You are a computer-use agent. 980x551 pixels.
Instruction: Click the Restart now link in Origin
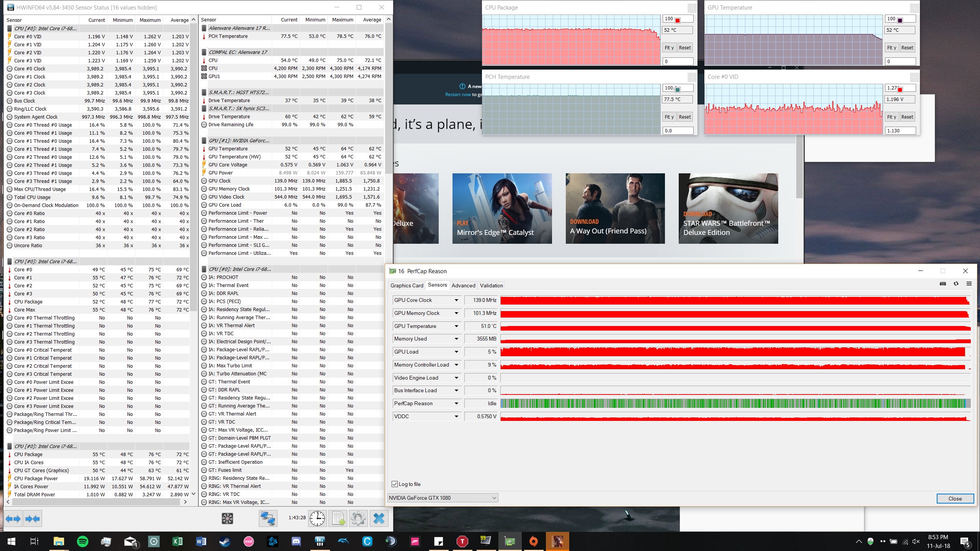458,95
